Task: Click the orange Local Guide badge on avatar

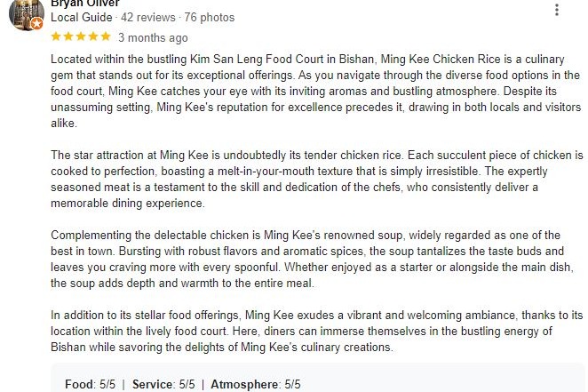Action: [37, 24]
